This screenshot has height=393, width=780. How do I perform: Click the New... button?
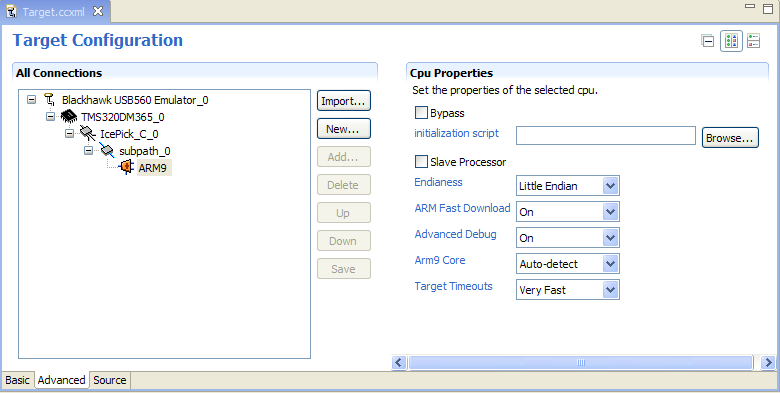coord(344,129)
